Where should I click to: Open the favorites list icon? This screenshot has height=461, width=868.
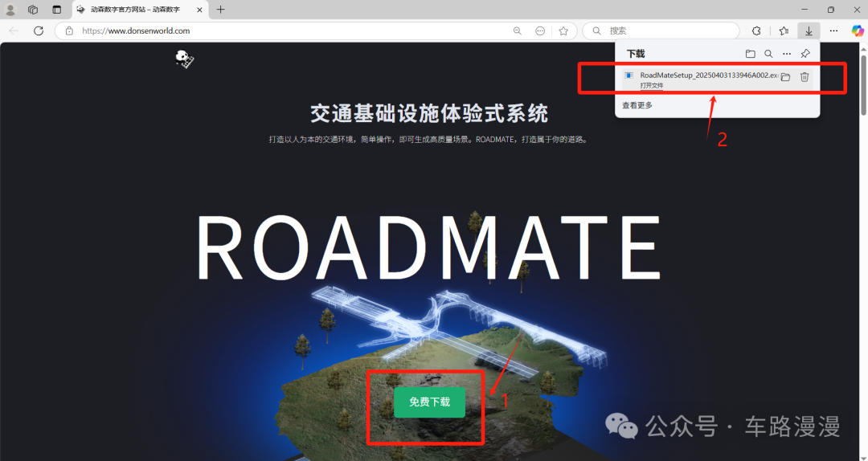click(784, 31)
